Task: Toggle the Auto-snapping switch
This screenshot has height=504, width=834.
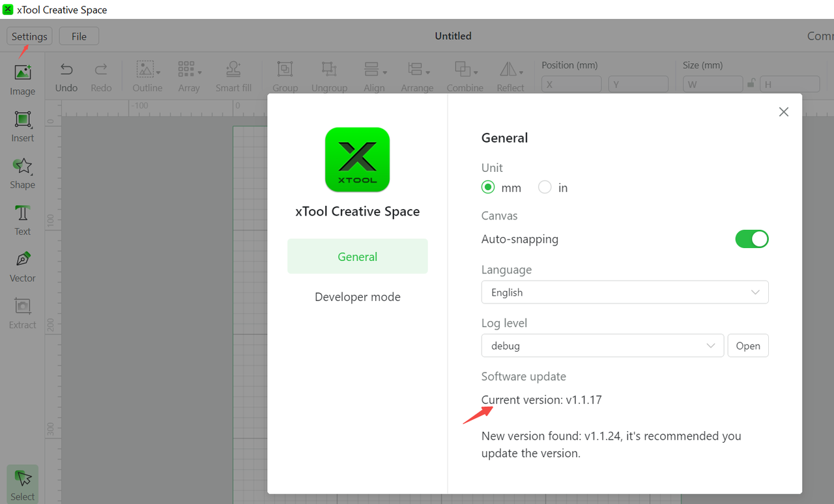Action: (x=752, y=239)
